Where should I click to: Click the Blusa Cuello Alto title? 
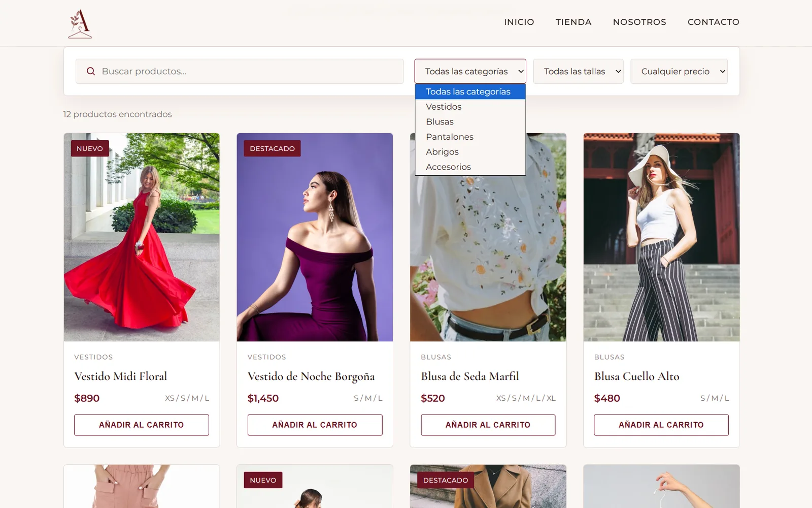click(637, 376)
